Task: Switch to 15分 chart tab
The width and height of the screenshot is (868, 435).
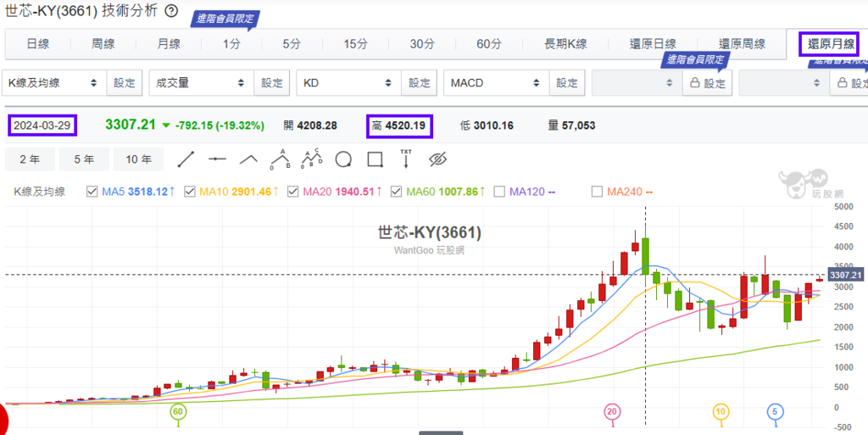Action: click(x=355, y=44)
